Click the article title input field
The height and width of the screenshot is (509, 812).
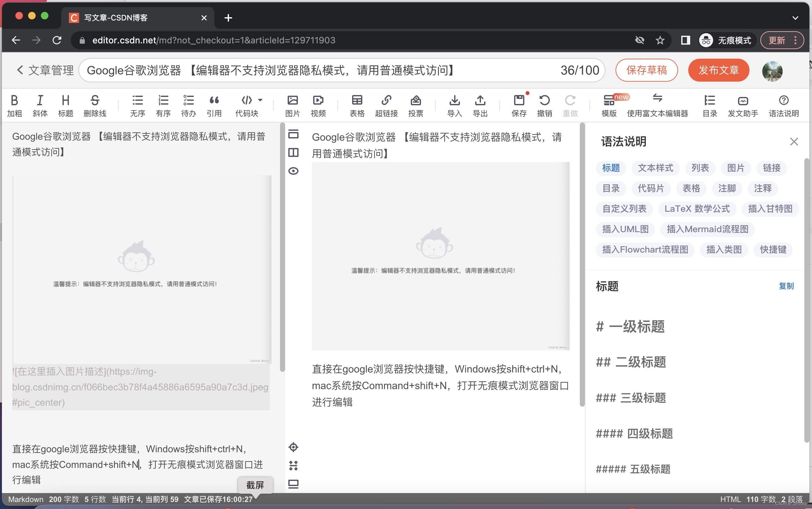pyautogui.click(x=303, y=70)
